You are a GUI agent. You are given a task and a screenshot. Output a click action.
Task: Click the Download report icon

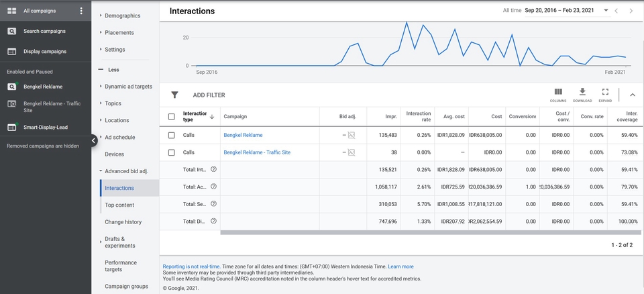click(x=582, y=92)
